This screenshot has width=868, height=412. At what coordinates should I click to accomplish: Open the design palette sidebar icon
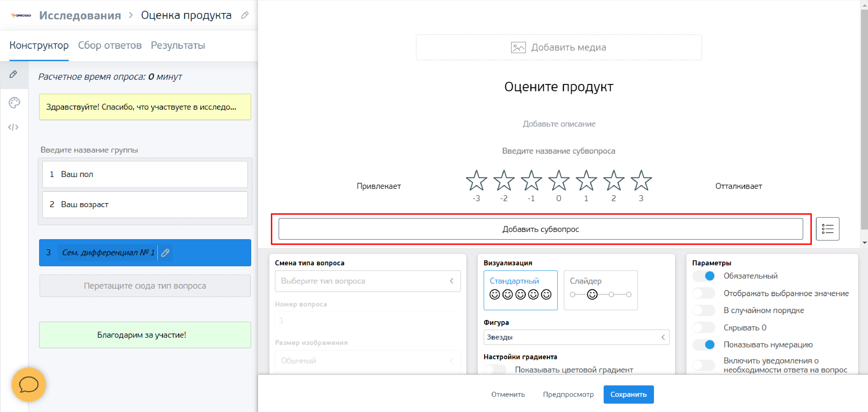[14, 102]
